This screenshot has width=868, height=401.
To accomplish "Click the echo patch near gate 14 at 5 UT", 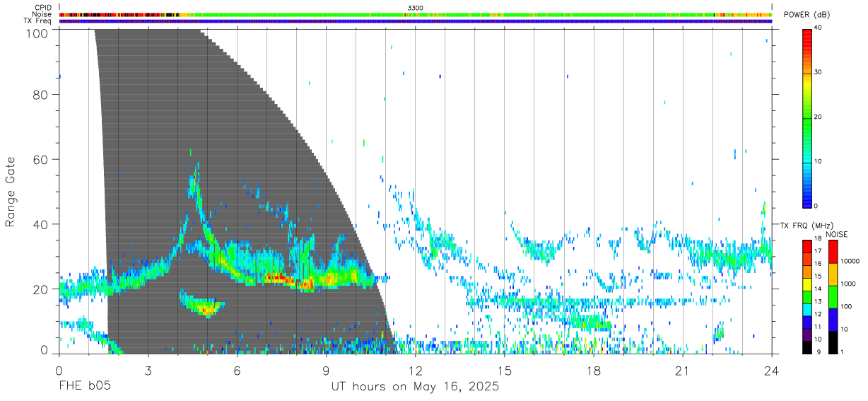I will tap(202, 304).
